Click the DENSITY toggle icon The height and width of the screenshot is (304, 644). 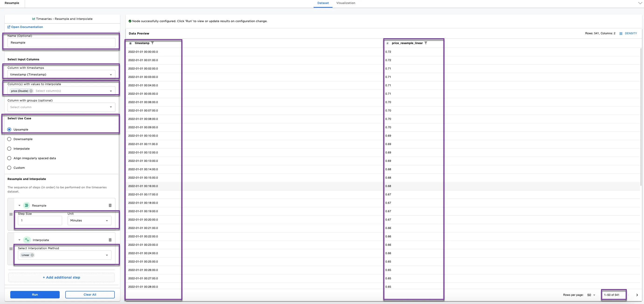click(x=621, y=34)
